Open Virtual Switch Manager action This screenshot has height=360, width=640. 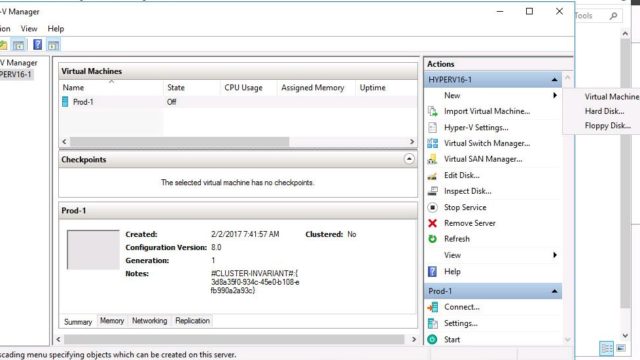(487, 143)
